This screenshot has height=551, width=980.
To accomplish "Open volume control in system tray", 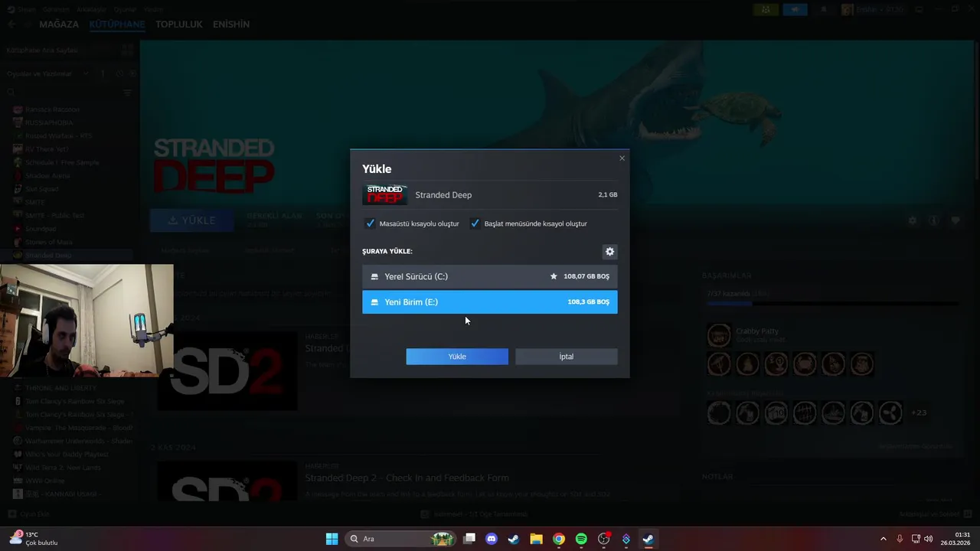I will [928, 539].
